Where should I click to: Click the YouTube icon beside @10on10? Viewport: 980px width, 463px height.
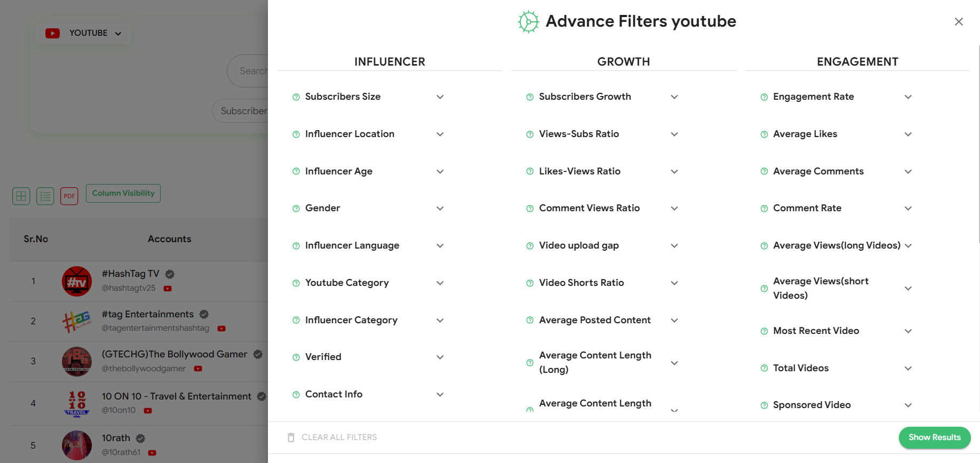148,411
